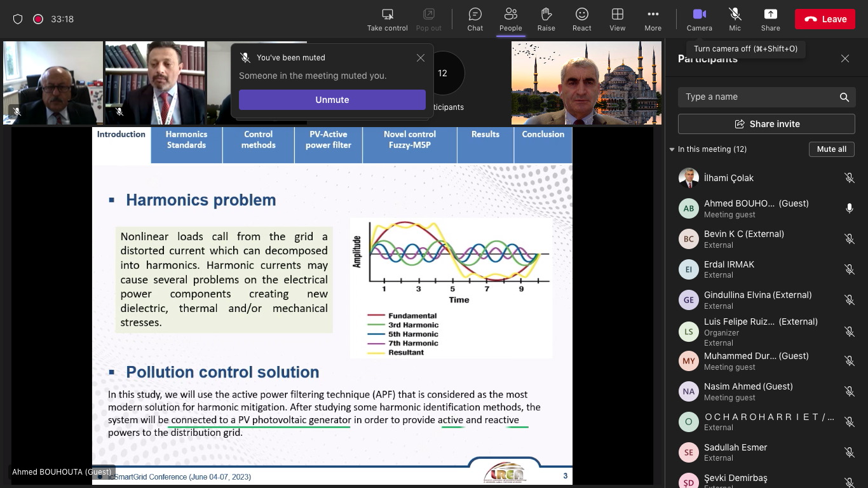Toggle the People panel
The height and width of the screenshot is (488, 868).
click(x=510, y=19)
